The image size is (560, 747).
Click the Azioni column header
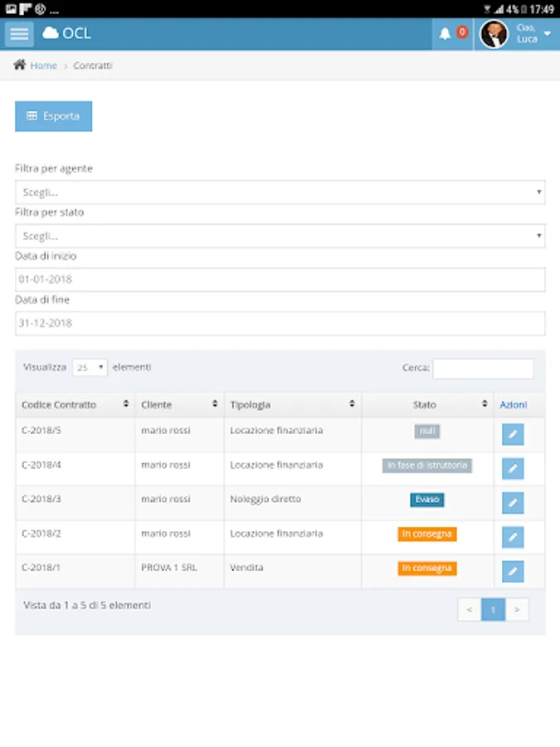(x=514, y=405)
